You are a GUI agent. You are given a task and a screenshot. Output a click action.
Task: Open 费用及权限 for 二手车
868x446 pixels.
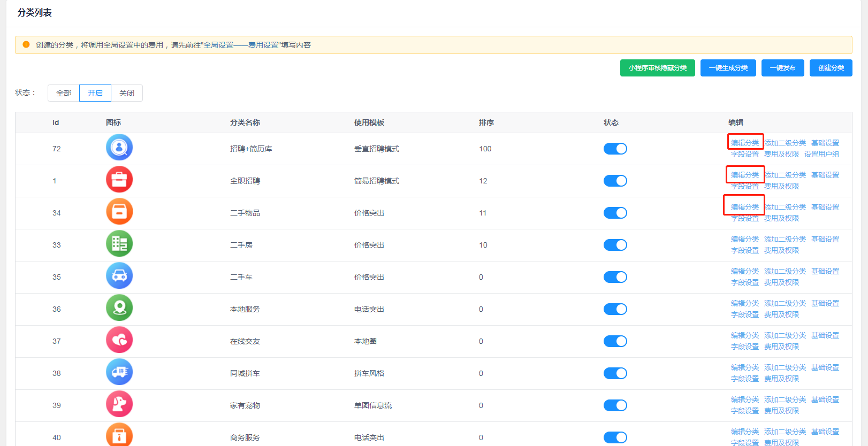tap(782, 282)
